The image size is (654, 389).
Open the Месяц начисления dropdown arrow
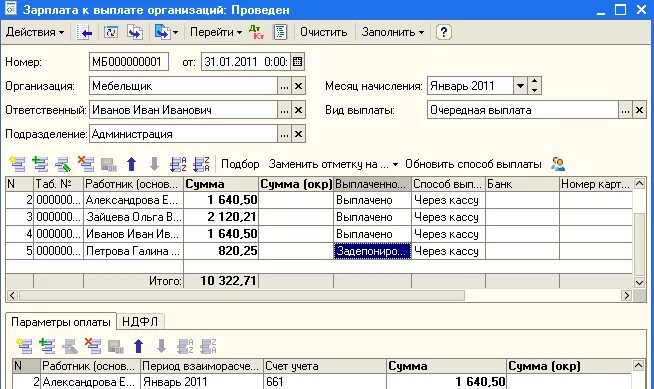tap(520, 86)
